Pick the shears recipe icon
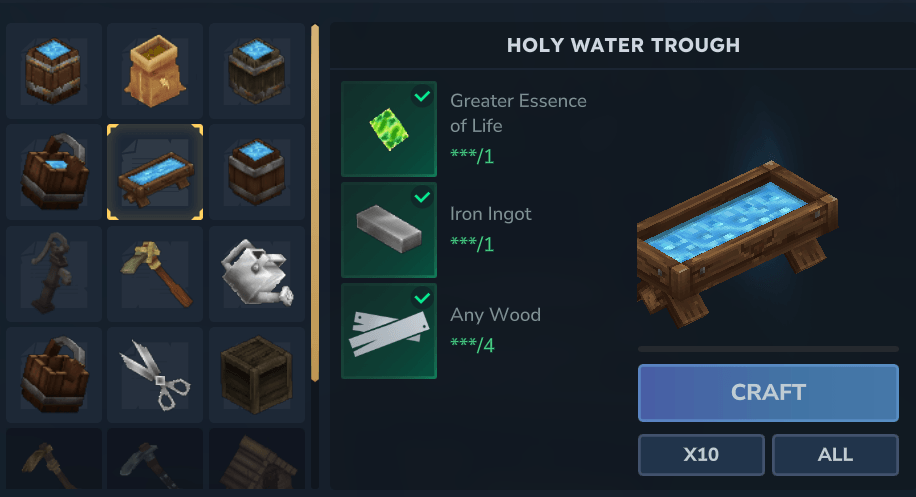The height and width of the screenshot is (497, 916). coord(155,375)
